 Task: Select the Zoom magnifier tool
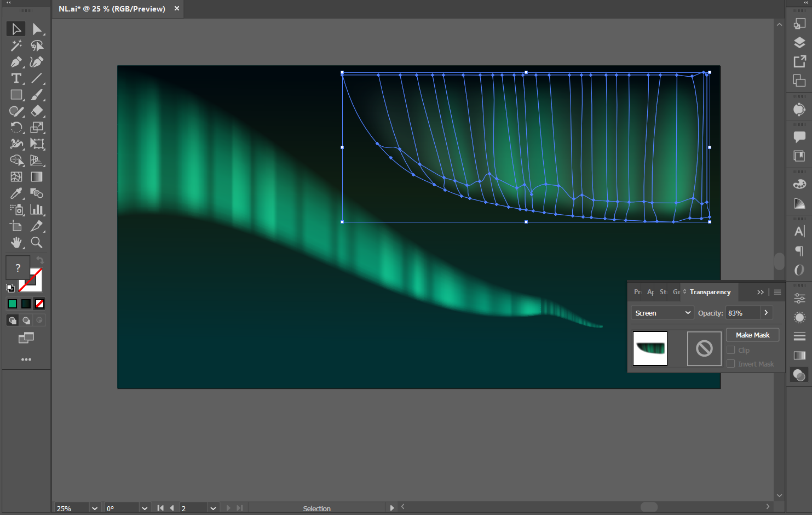tap(37, 243)
